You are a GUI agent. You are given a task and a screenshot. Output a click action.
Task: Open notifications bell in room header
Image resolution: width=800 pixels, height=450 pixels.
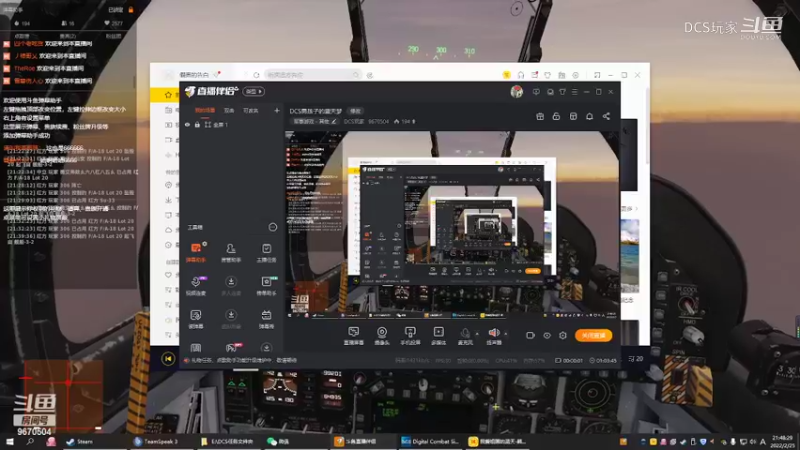[x=589, y=116]
